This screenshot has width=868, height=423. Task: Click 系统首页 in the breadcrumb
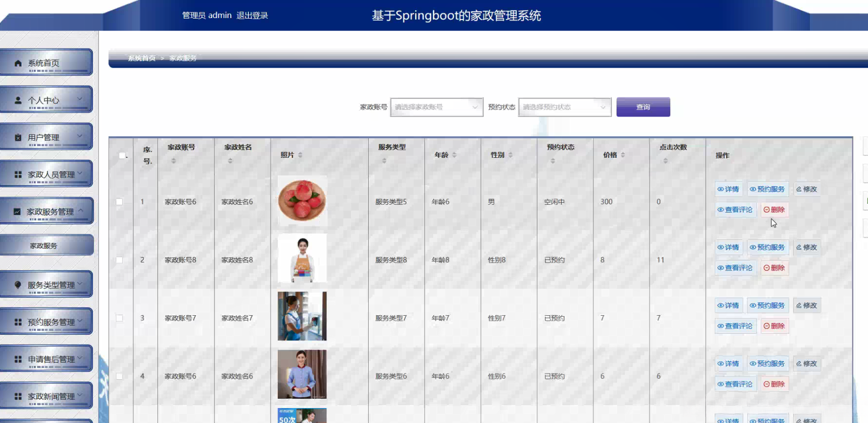click(142, 58)
